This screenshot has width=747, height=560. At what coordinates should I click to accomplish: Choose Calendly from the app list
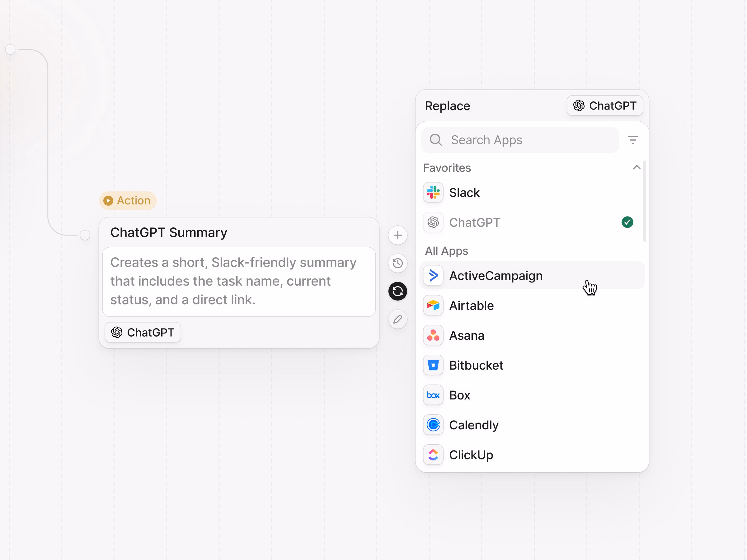532,425
